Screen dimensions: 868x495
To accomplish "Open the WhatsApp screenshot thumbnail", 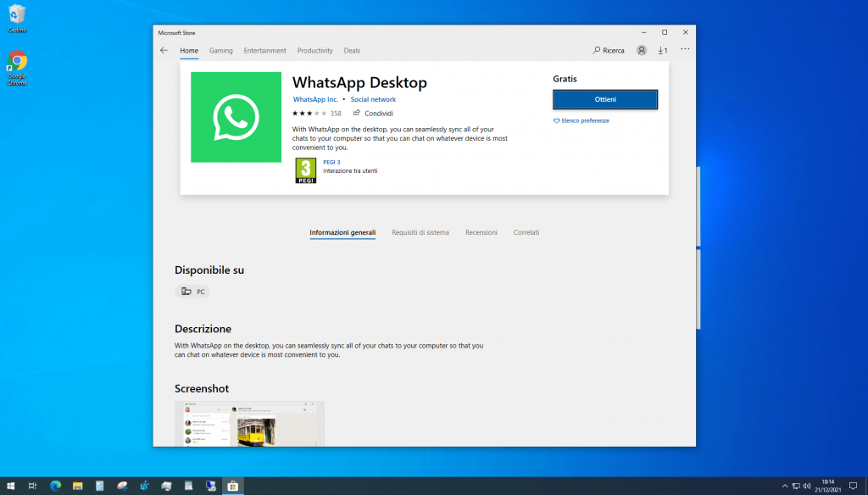I will pos(249,424).
